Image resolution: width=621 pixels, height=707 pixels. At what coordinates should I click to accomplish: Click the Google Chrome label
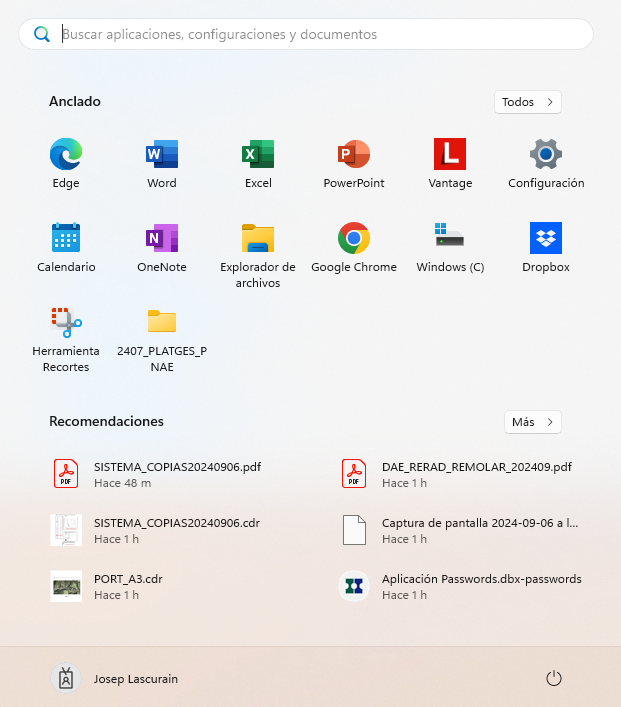click(354, 267)
